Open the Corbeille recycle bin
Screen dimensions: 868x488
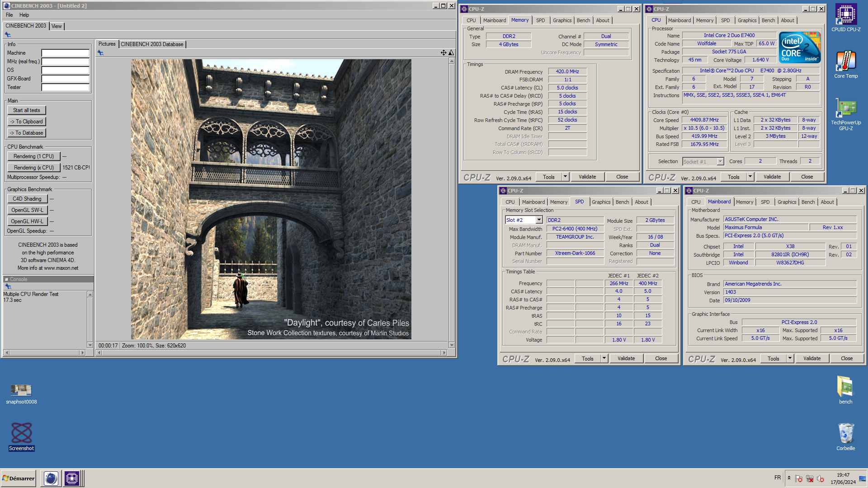coord(845,436)
